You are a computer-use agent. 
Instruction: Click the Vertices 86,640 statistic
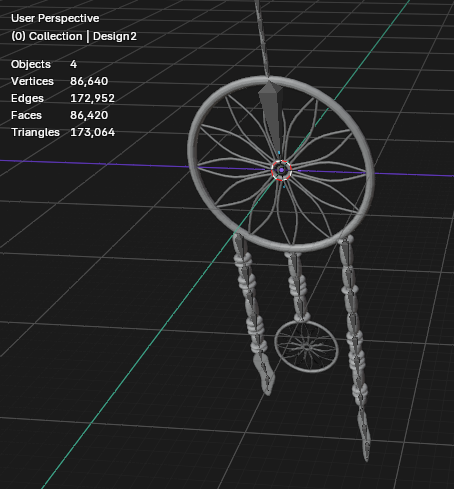(59, 81)
